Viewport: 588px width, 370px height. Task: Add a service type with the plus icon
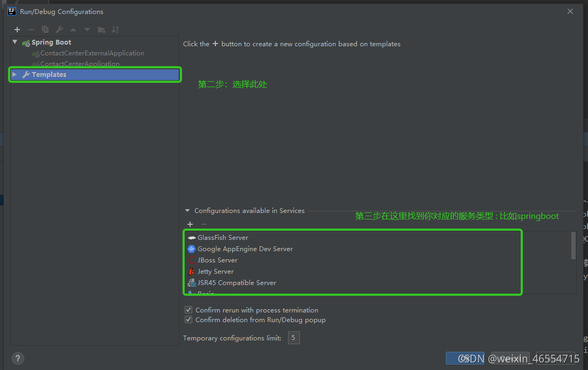click(x=190, y=224)
